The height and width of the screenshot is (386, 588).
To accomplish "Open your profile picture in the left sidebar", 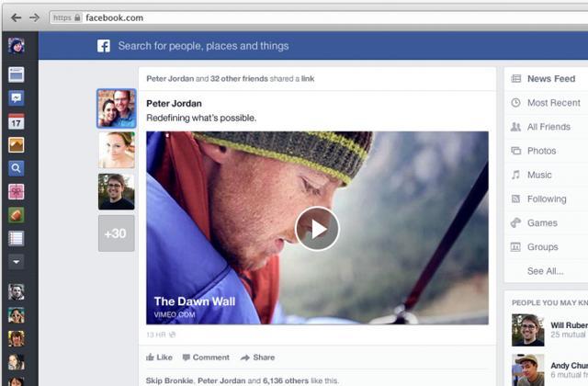I will (17, 46).
